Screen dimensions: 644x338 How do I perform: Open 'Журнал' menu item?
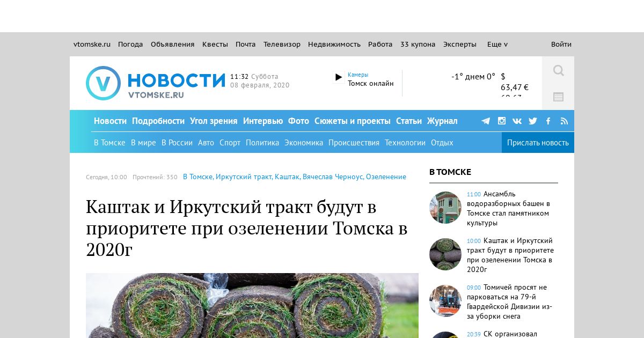click(442, 121)
